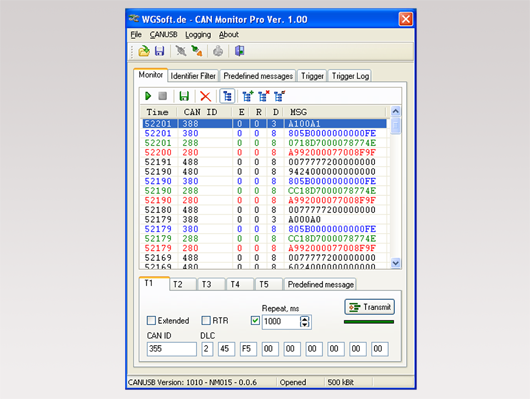Open the About menu
Screen dimensions: 530x399
229,35
